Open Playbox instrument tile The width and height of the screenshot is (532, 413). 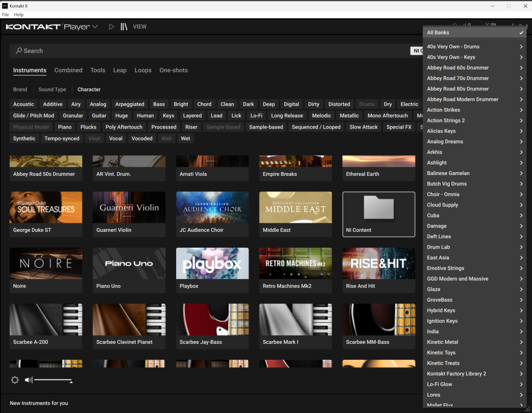(x=212, y=270)
